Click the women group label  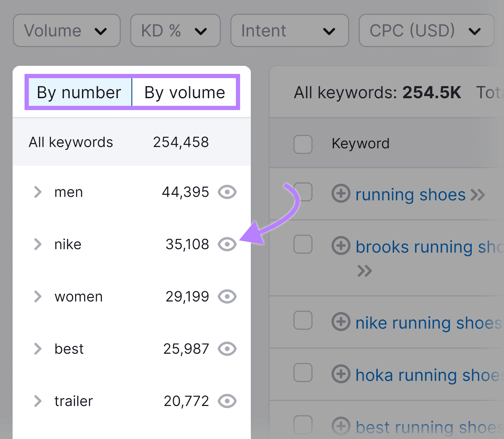78,296
